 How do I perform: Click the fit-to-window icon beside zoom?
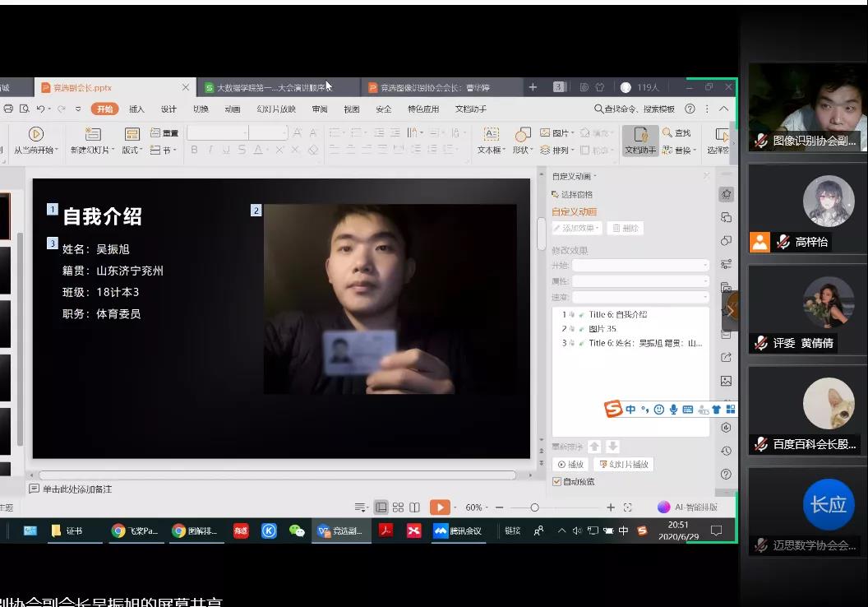(x=627, y=507)
